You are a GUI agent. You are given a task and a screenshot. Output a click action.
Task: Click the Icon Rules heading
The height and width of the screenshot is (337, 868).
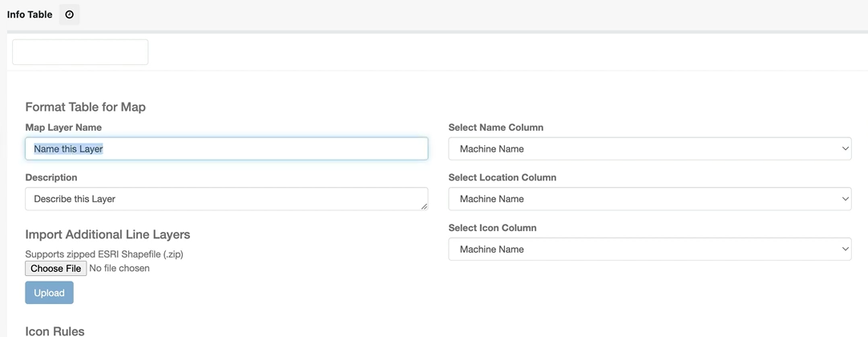pos(55,331)
